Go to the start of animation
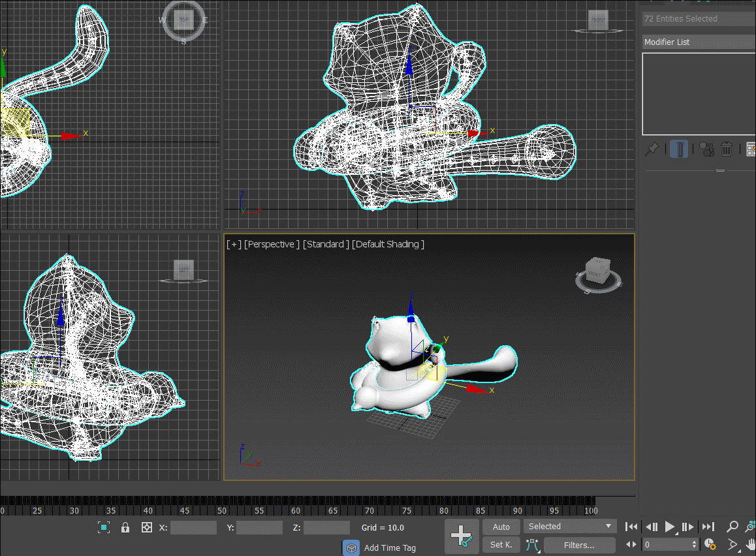Viewport: 756px width, 556px height. 631,527
